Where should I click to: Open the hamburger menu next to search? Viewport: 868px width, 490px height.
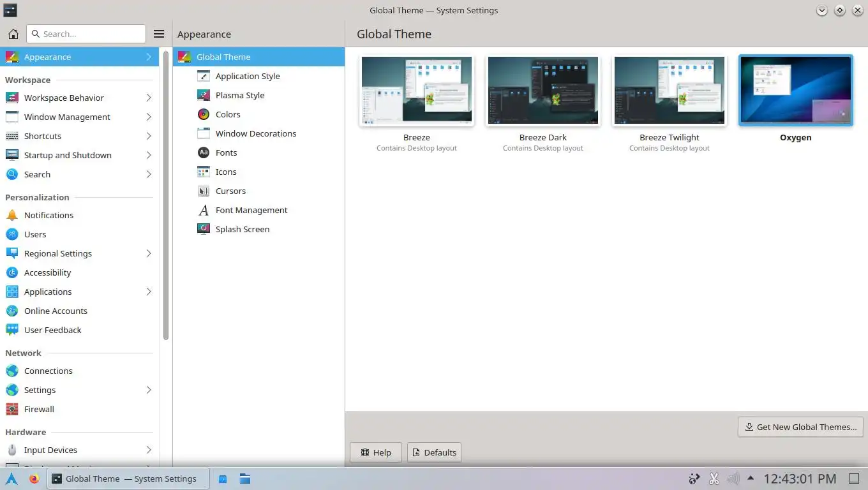point(160,34)
